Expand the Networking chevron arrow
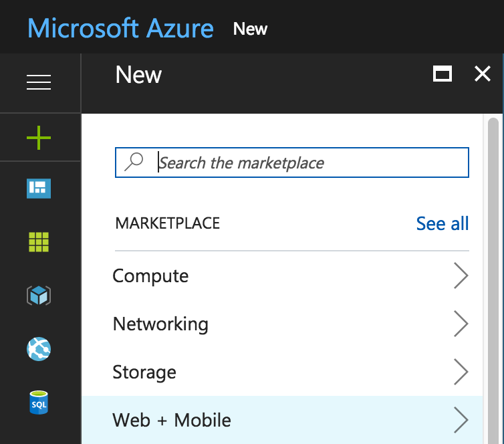 [x=461, y=324]
